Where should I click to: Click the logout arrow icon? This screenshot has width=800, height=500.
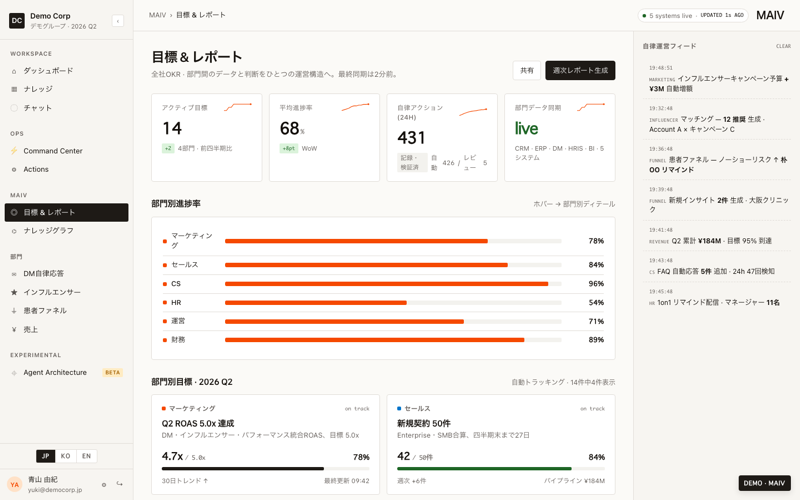[x=119, y=484]
